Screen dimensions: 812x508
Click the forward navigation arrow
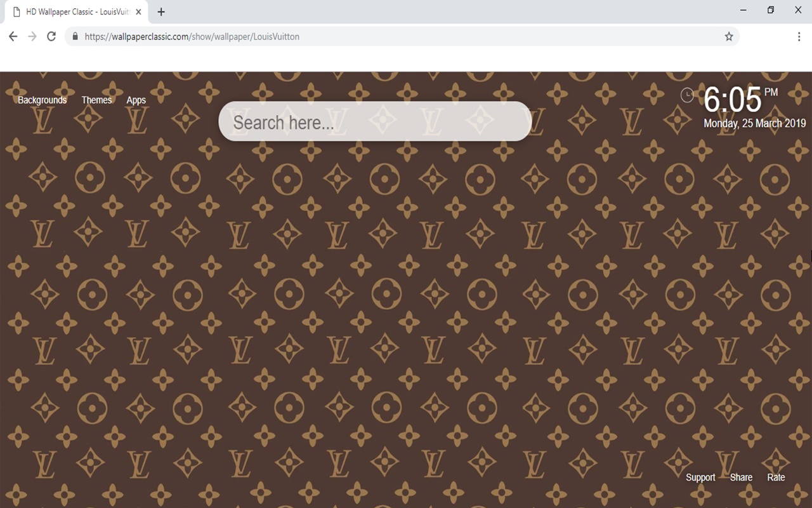[x=32, y=37]
